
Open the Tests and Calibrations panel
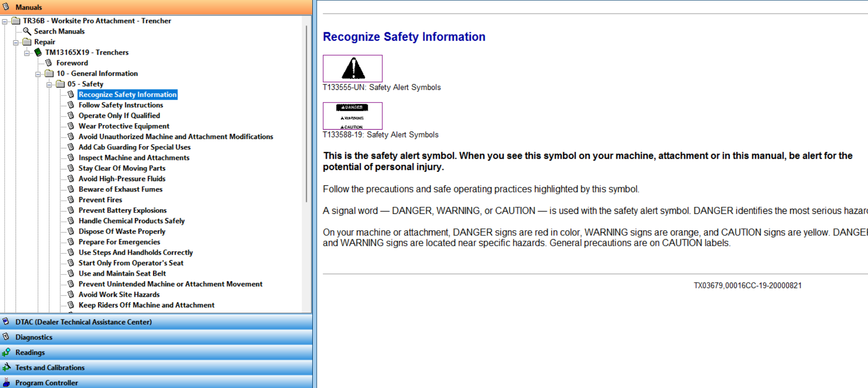[x=156, y=367]
